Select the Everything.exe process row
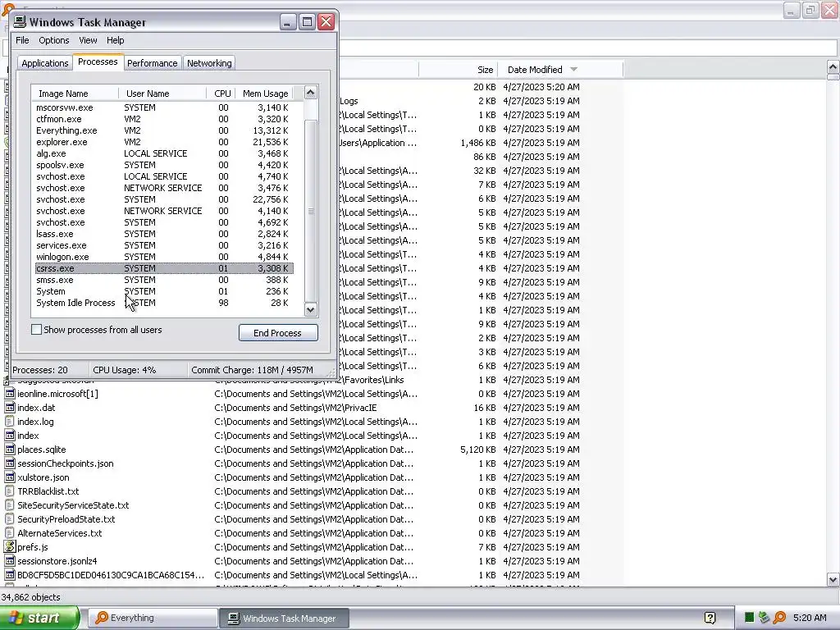The height and width of the screenshot is (630, 840). coord(164,130)
